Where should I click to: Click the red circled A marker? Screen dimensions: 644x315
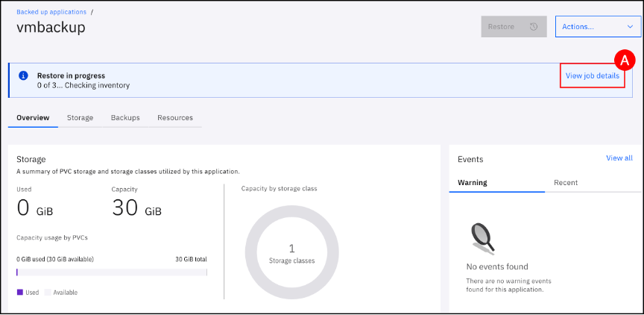pyautogui.click(x=623, y=60)
